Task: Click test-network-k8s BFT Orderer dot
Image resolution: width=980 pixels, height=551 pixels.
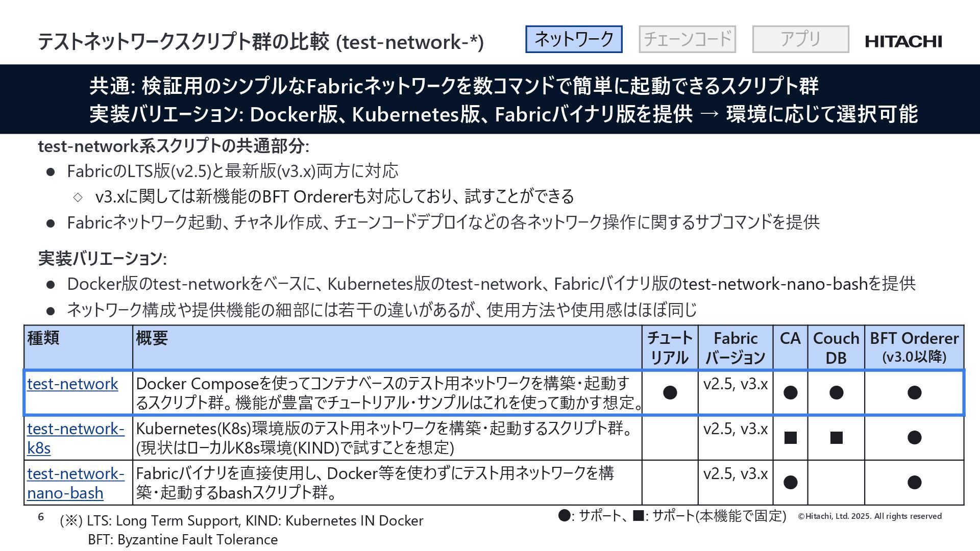Action: point(914,437)
